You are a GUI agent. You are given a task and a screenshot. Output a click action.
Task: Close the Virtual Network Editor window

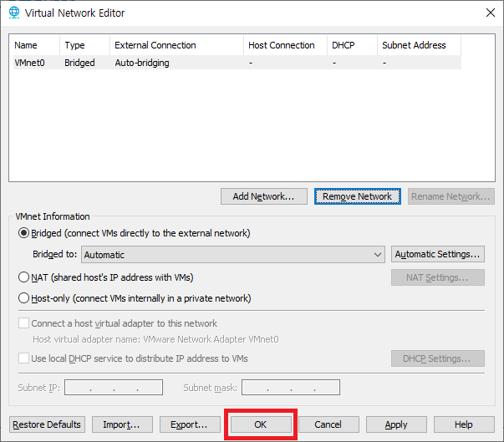point(490,13)
